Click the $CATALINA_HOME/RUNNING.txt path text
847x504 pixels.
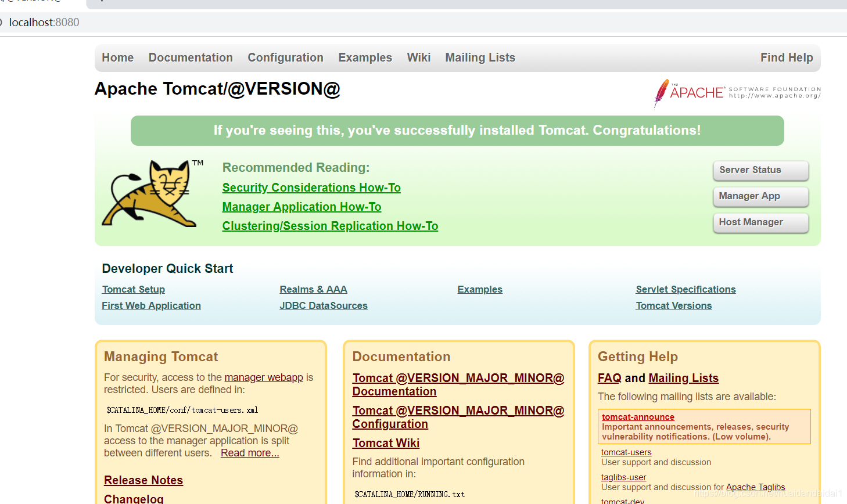[410, 494]
